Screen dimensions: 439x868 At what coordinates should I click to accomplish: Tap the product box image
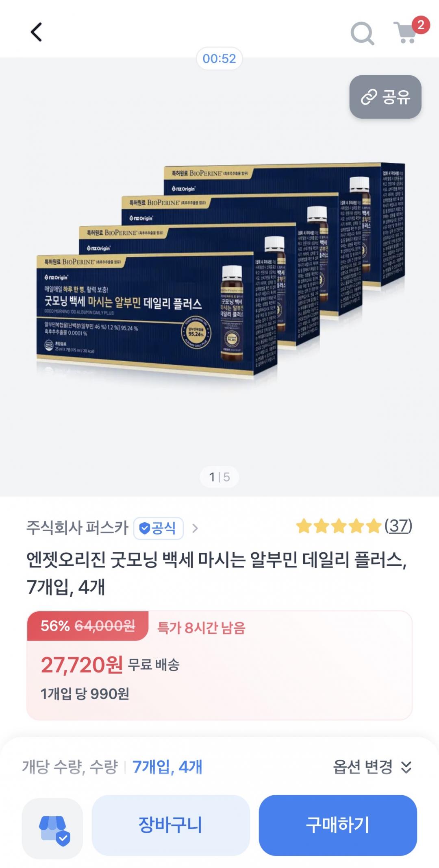click(x=221, y=272)
